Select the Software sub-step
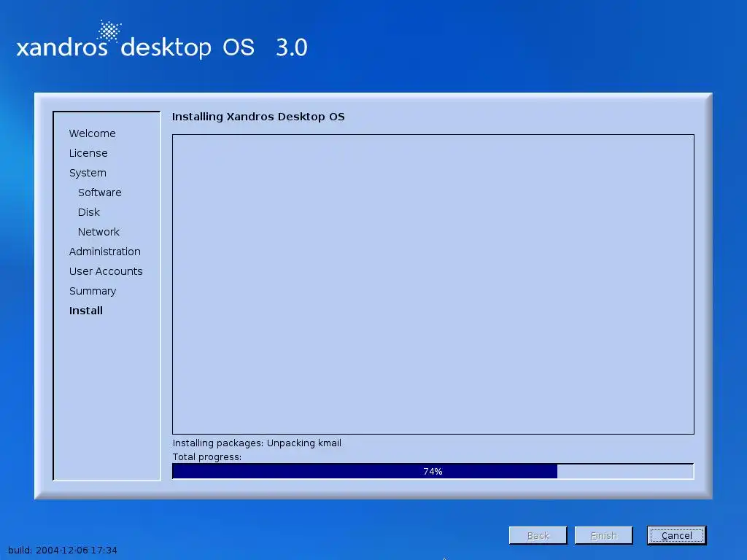The width and height of the screenshot is (747, 560). pos(99,192)
